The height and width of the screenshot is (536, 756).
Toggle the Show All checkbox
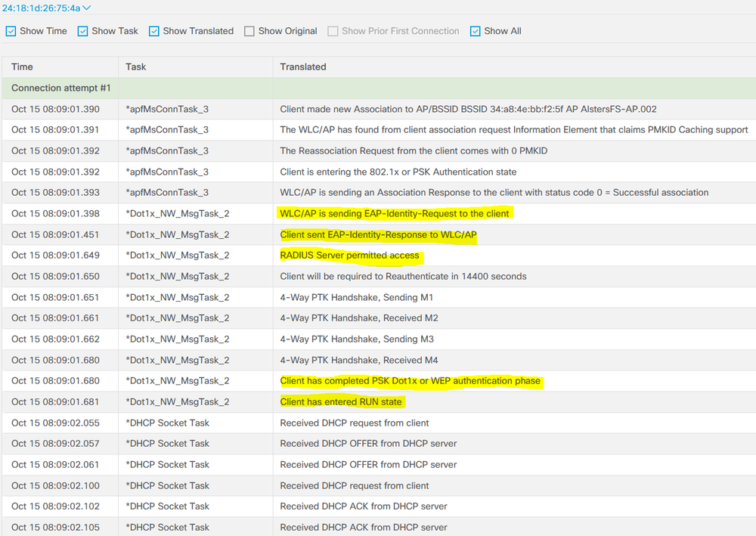point(476,30)
